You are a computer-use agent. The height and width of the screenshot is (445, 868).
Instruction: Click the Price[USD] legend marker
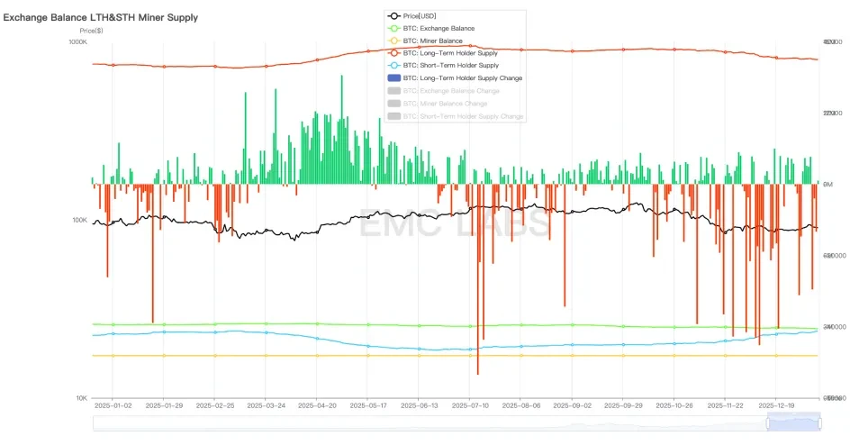(x=393, y=16)
